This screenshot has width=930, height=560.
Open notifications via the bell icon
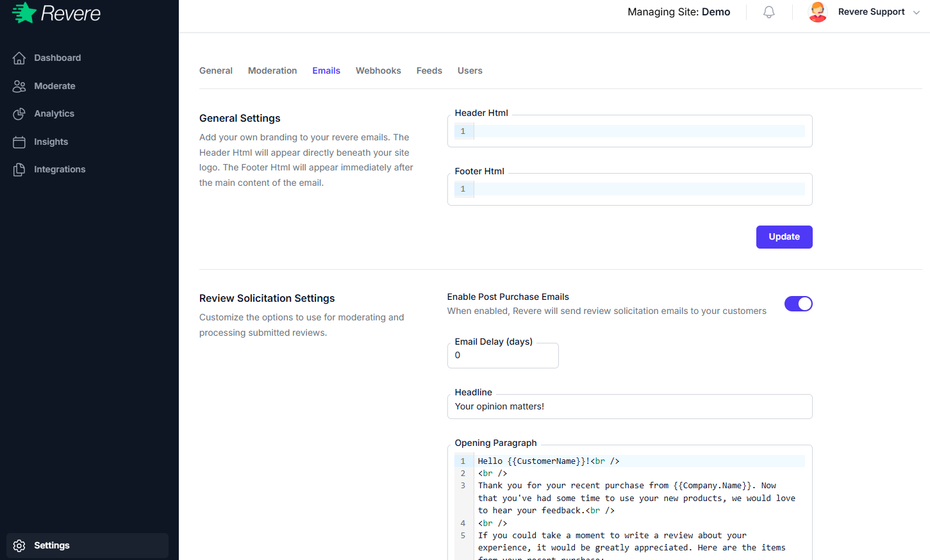pos(768,12)
